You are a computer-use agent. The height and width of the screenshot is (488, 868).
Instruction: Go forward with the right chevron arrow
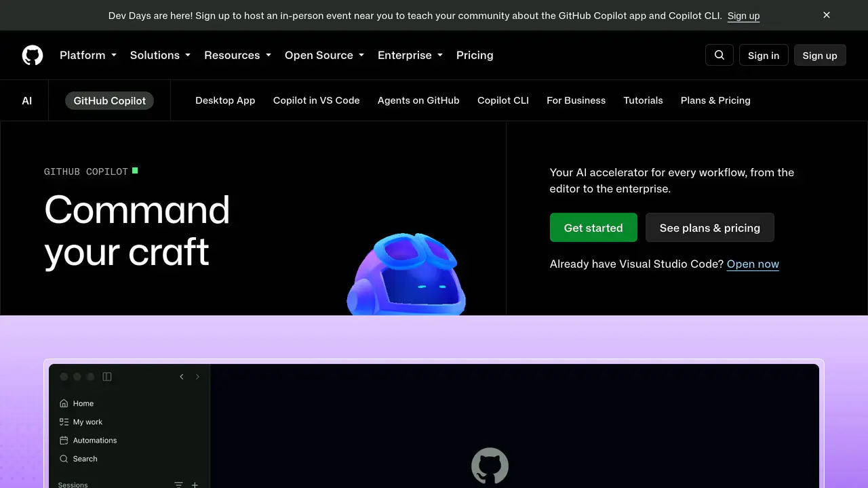(x=197, y=377)
